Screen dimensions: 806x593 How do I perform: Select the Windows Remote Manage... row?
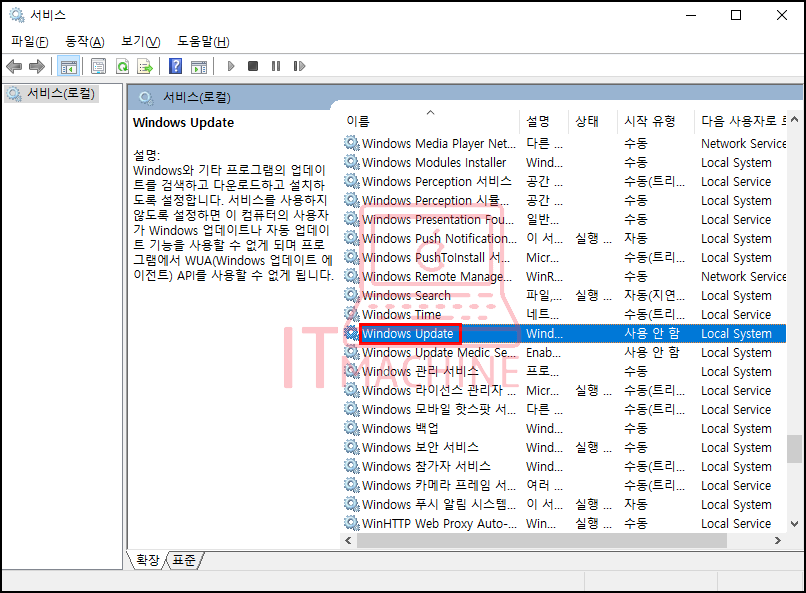[x=564, y=276]
